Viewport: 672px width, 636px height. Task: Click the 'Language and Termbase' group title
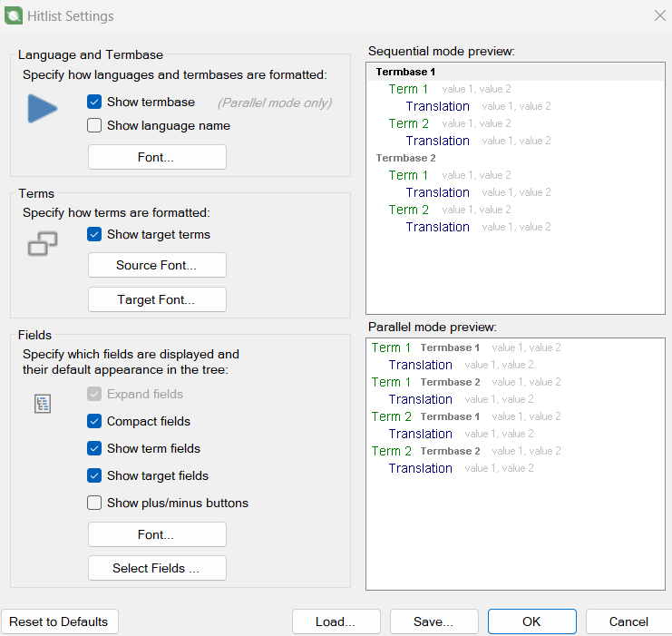coord(91,55)
